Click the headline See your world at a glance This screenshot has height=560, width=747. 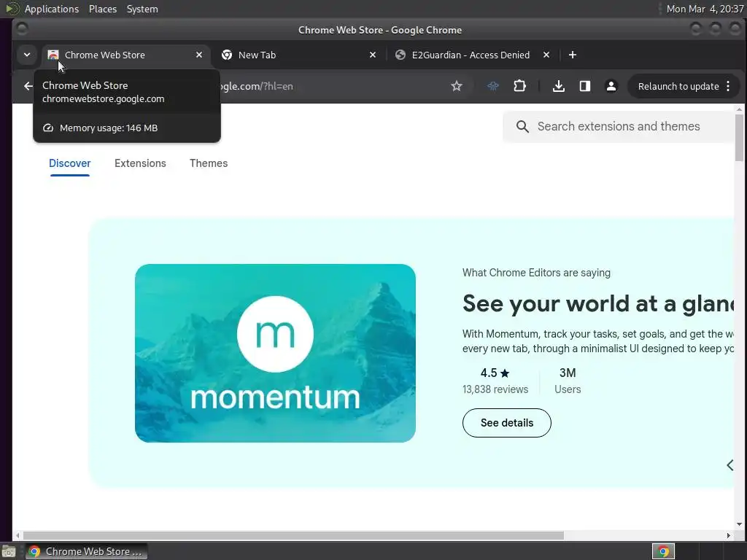[x=598, y=304]
